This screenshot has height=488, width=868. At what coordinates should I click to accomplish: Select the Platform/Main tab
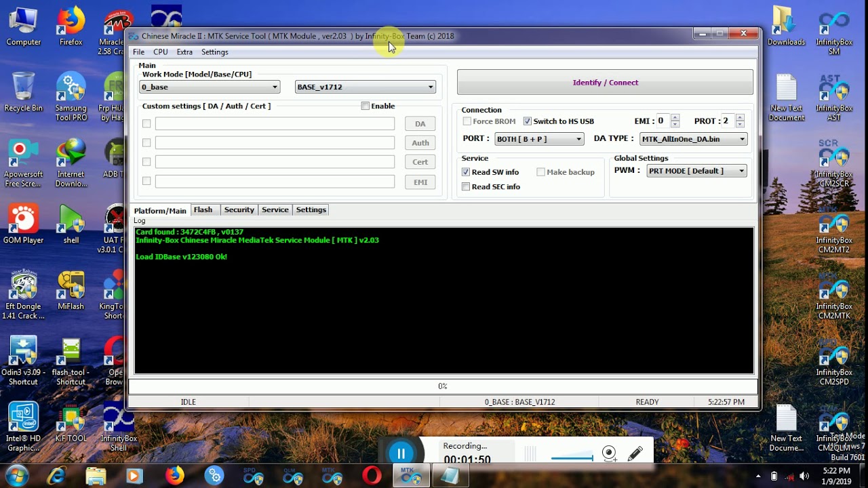(x=160, y=210)
